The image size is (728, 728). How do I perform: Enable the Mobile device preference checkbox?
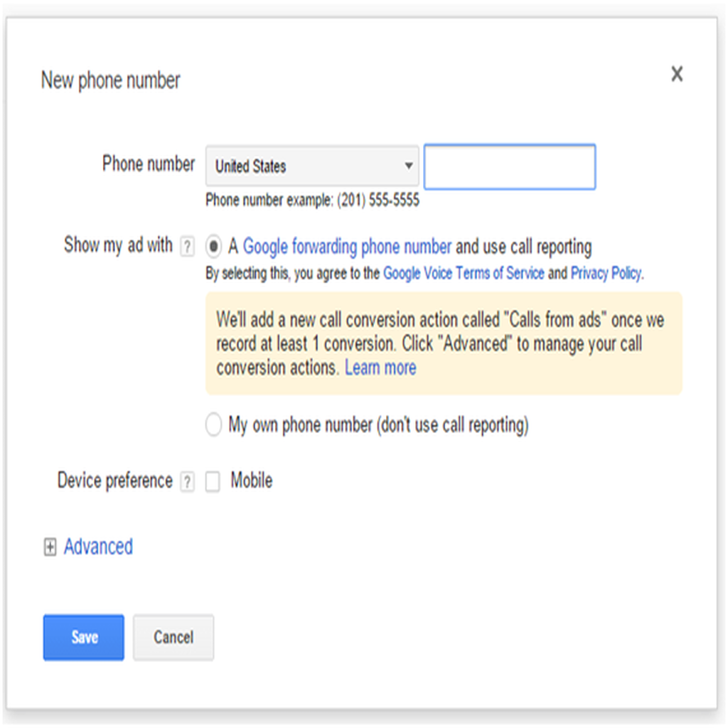click(x=213, y=482)
